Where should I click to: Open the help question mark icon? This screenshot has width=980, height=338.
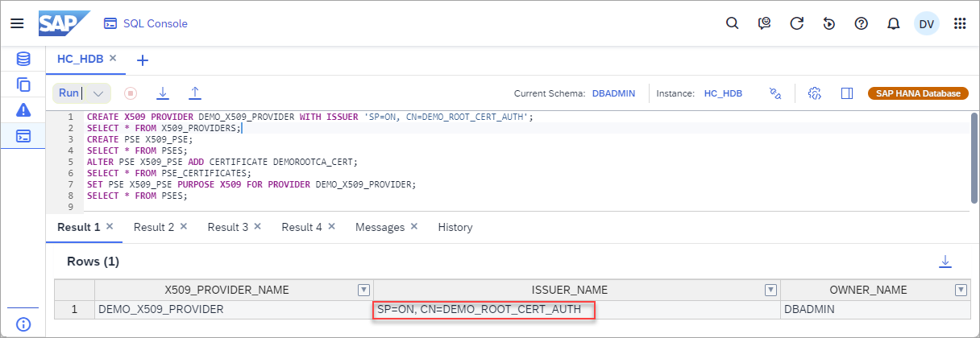(x=861, y=23)
